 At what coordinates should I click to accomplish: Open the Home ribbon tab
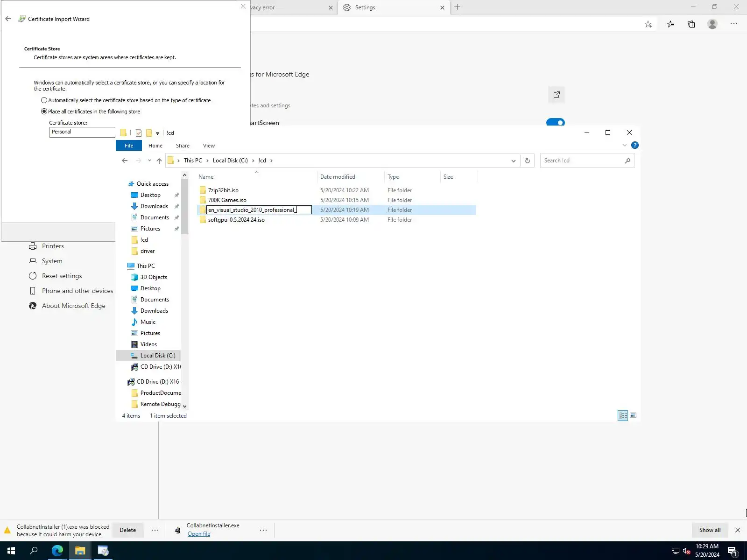point(155,146)
